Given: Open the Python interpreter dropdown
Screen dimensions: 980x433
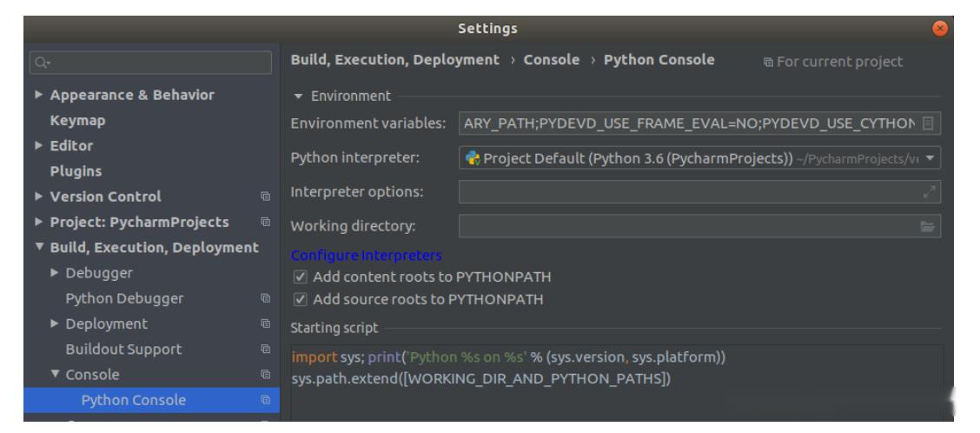Looking at the screenshot, I should coord(932,158).
